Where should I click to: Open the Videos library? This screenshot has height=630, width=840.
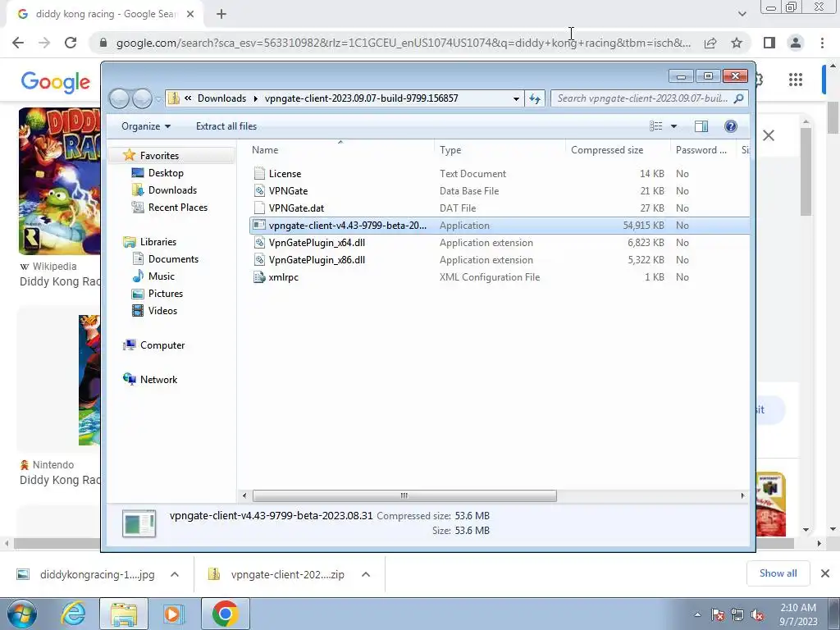[162, 310]
